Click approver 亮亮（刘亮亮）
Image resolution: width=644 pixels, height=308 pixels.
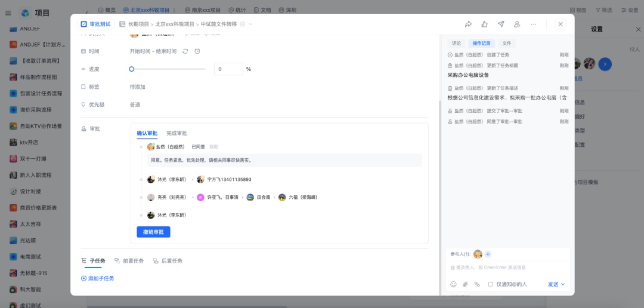tap(167, 198)
